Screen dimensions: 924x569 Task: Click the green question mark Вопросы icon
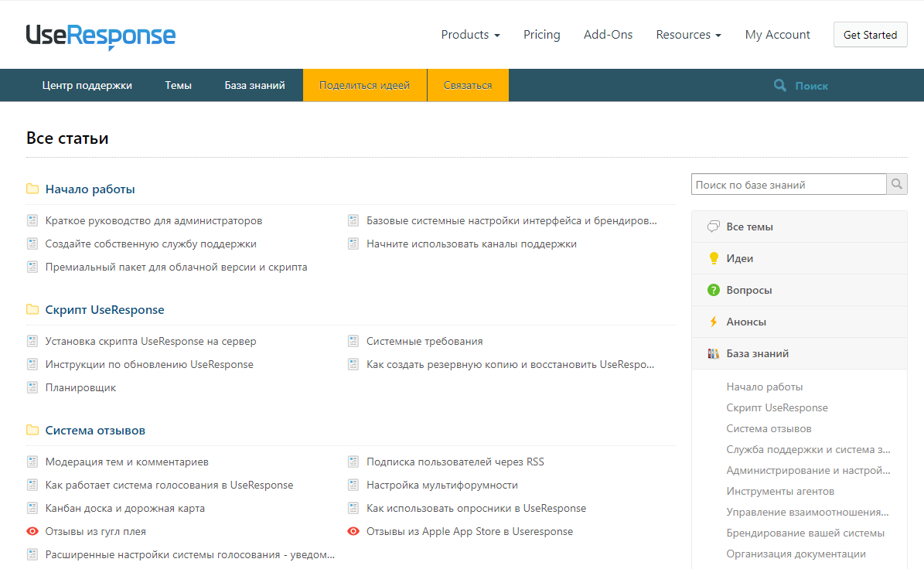pyautogui.click(x=713, y=291)
